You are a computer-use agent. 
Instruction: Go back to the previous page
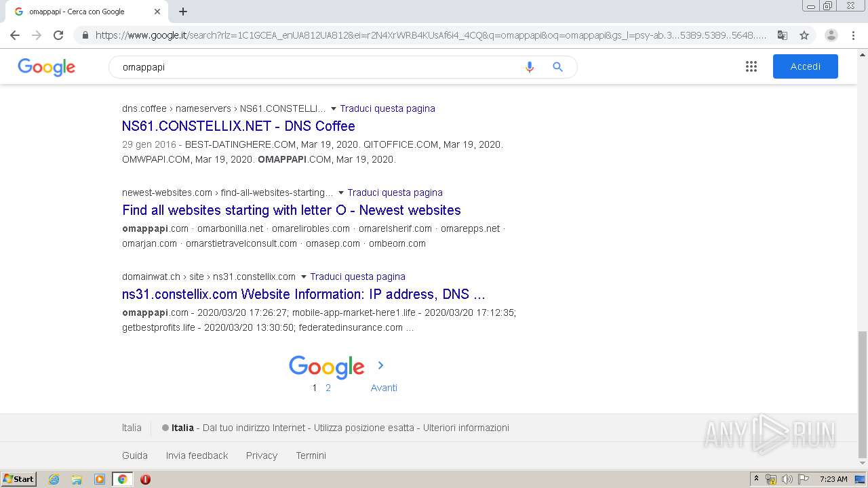(15, 35)
